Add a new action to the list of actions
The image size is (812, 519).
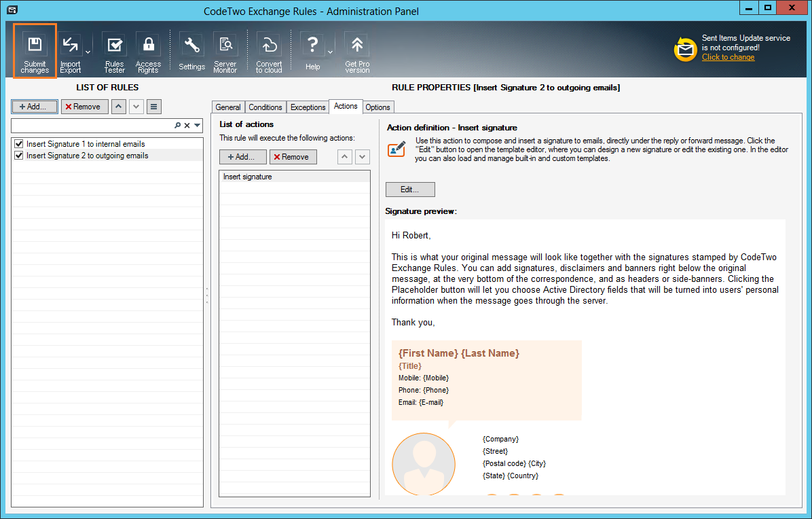point(243,157)
